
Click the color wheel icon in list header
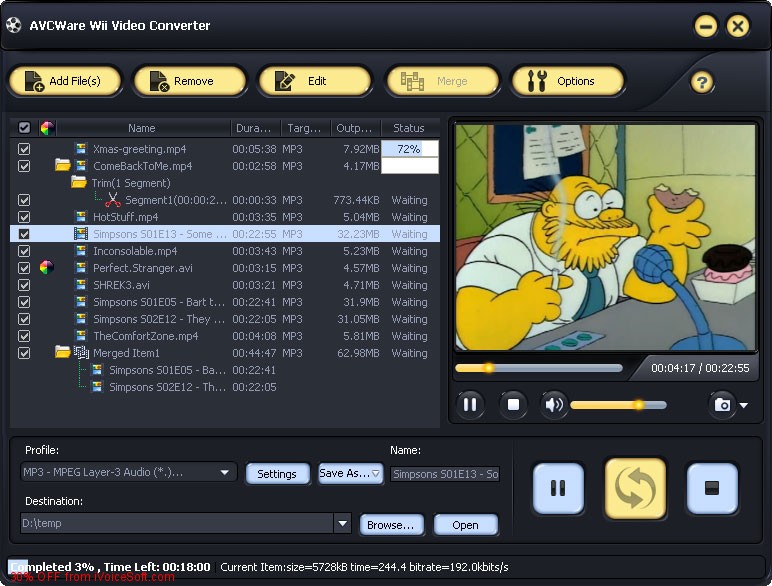coord(47,128)
